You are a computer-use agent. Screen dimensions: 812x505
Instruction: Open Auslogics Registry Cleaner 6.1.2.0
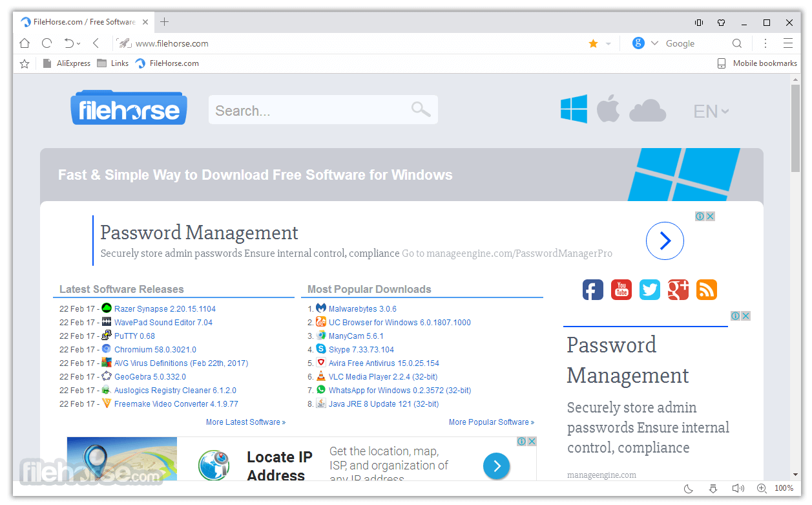[175, 391]
